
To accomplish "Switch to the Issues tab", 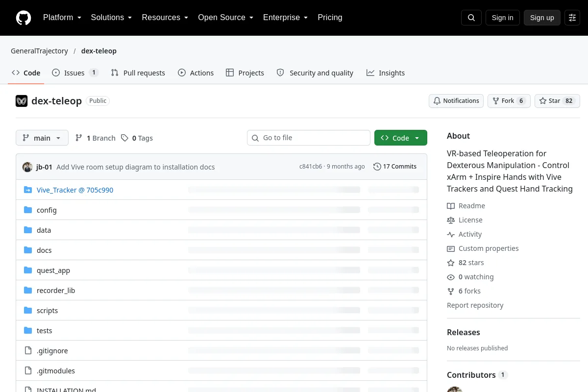I will point(75,73).
